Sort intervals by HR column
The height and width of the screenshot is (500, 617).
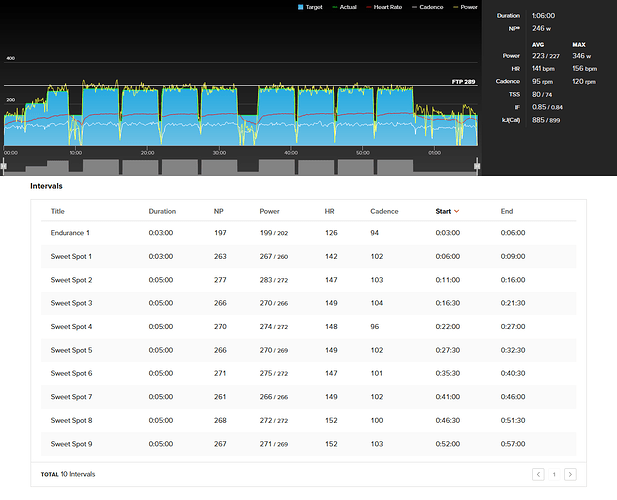329,211
